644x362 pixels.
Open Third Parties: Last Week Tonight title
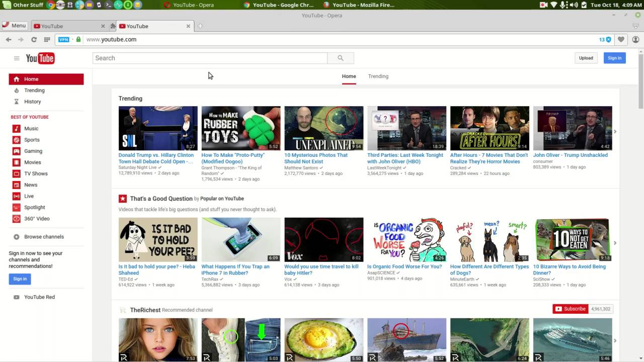click(406, 158)
